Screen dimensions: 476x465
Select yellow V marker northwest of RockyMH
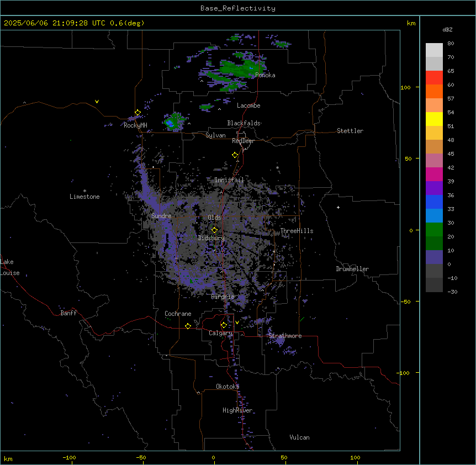point(97,102)
